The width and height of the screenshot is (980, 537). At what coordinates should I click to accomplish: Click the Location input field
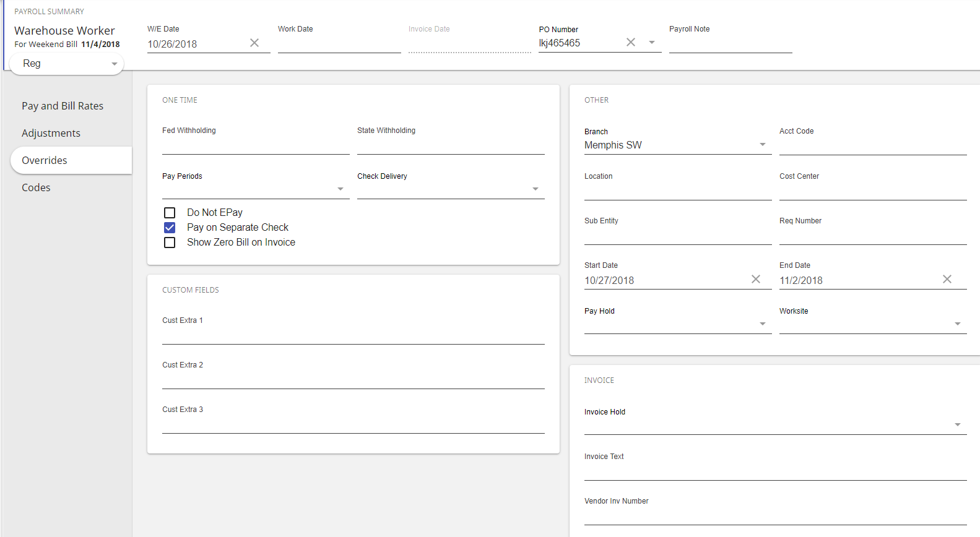678,191
